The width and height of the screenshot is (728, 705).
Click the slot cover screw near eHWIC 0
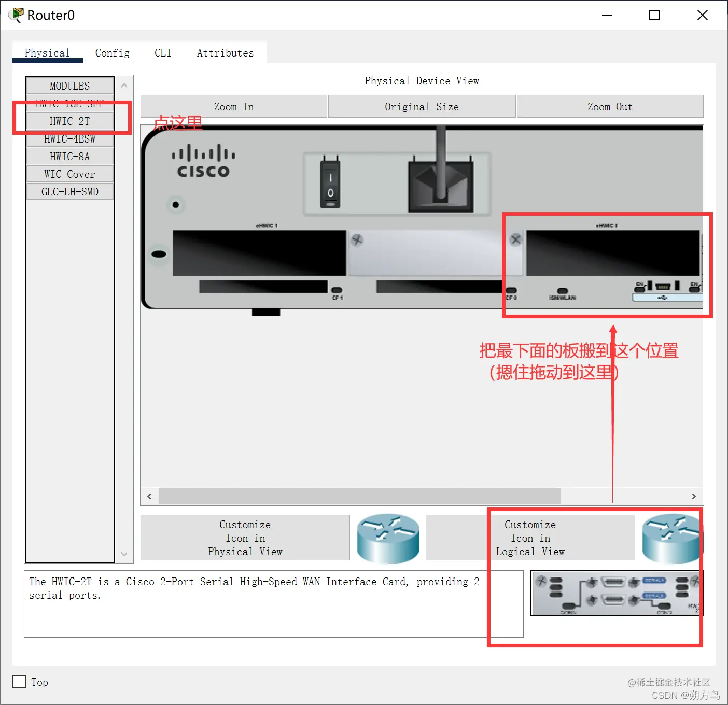[x=515, y=239]
